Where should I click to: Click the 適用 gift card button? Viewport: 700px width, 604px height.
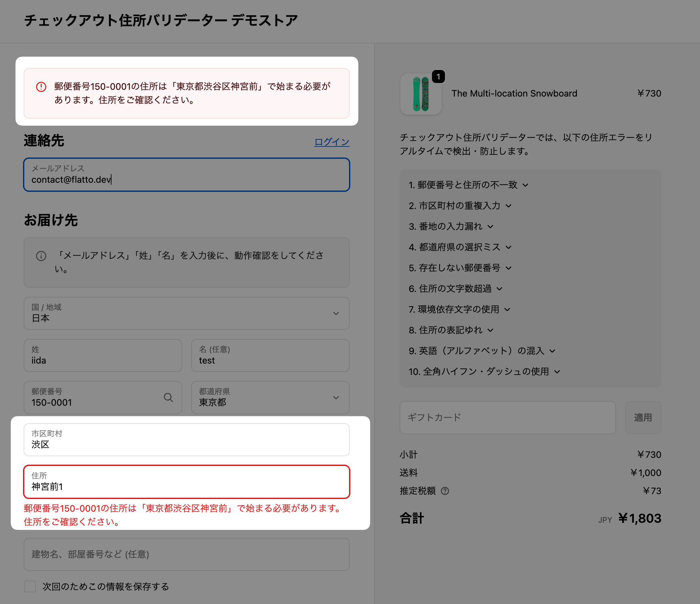[643, 418]
